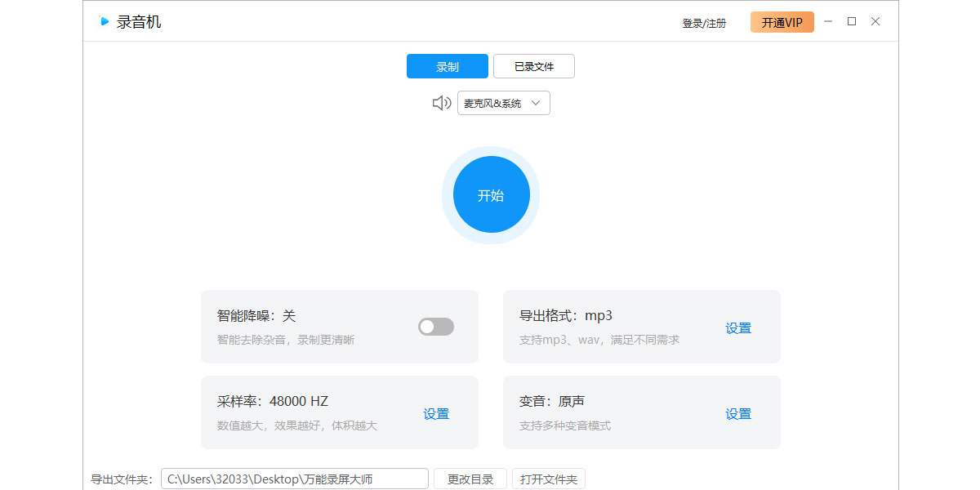Viewport: 980px width, 490px height.
Task: Open 设置 for 变音 原声
Action: (x=738, y=414)
